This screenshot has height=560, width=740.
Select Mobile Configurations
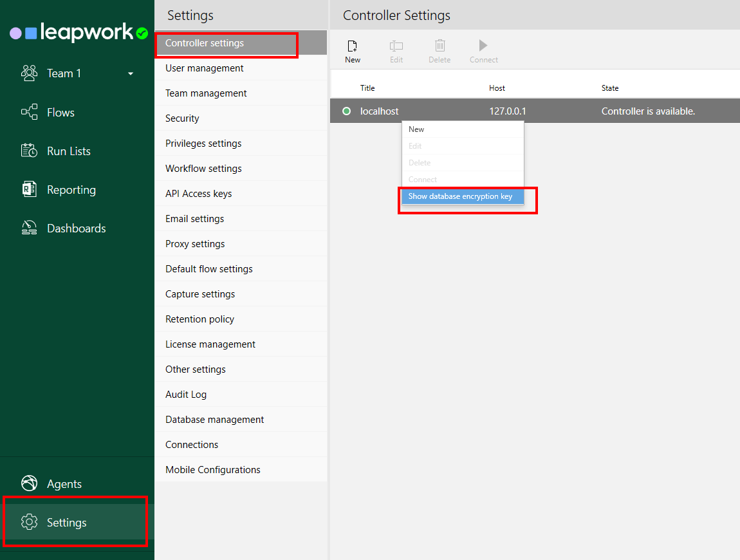pos(213,470)
